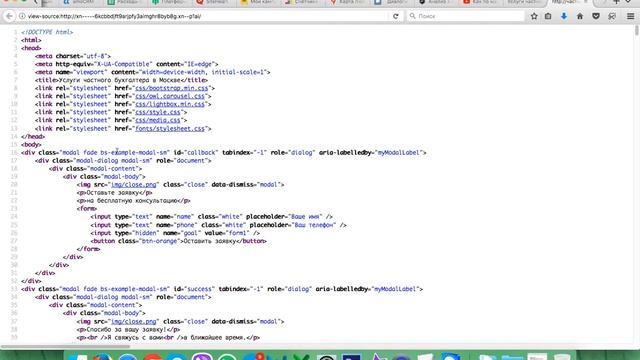640x360 pixels.
Task: Open img/close.png link on line 20
Action: [133, 184]
